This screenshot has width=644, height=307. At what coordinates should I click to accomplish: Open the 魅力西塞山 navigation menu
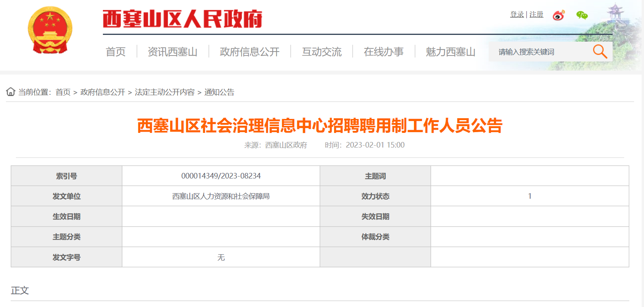(451, 52)
